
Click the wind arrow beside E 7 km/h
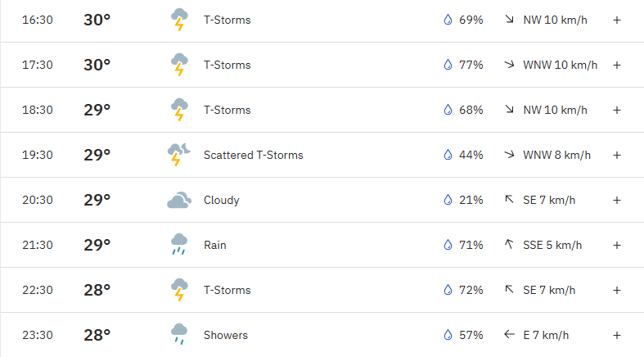click(509, 334)
